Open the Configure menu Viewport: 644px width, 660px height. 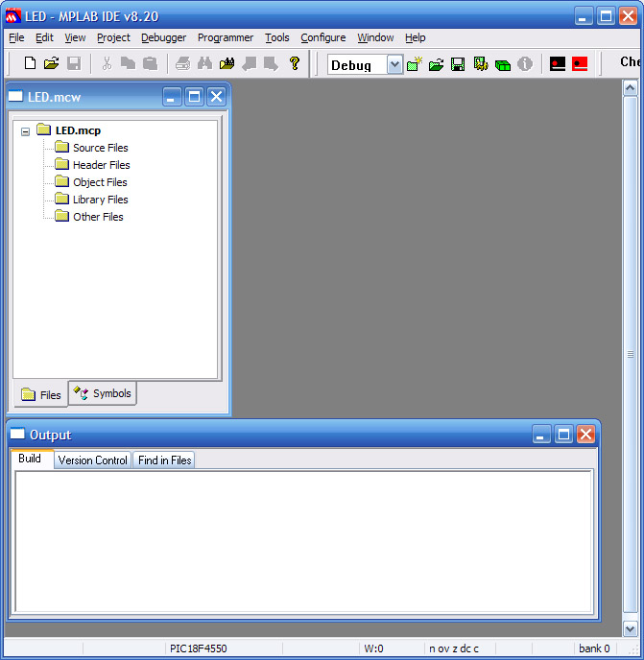(323, 37)
